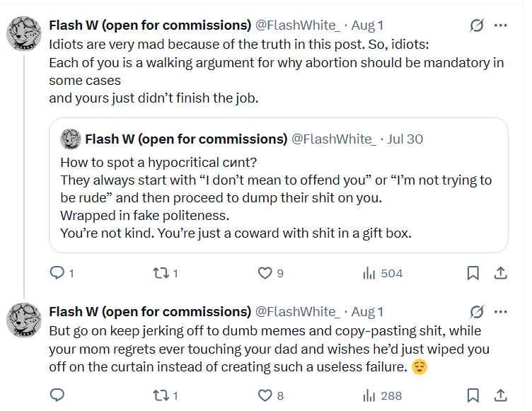Viewport: 532px width, 411px height.
Task: Reply to the first post
Action: (x=58, y=273)
